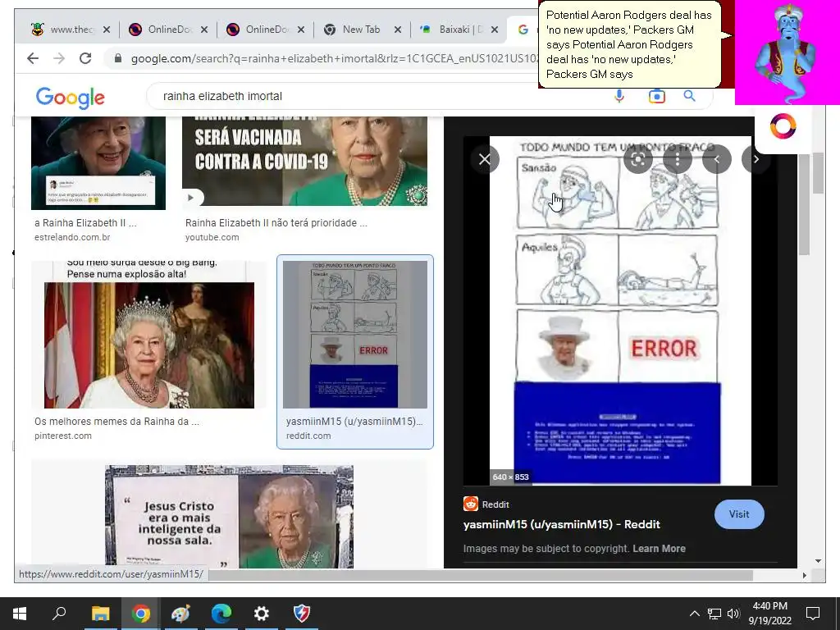Open Paint app from taskbar
This screenshot has width=840, height=630.
(180, 614)
